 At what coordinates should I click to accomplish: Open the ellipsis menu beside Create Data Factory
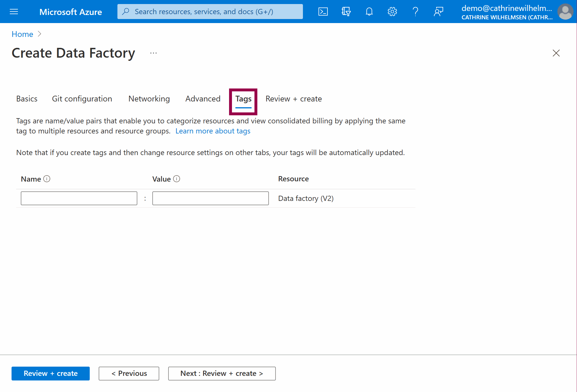tap(153, 53)
